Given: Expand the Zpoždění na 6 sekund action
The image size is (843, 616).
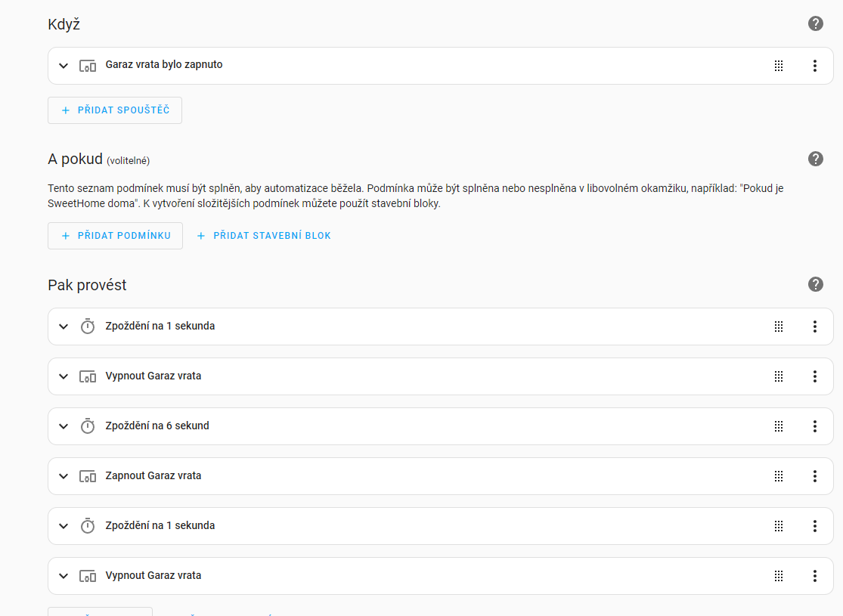Looking at the screenshot, I should (64, 426).
